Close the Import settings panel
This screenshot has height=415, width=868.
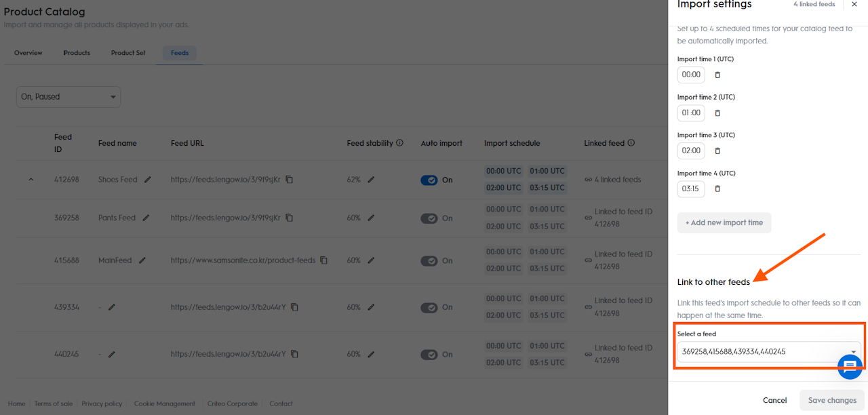854,4
